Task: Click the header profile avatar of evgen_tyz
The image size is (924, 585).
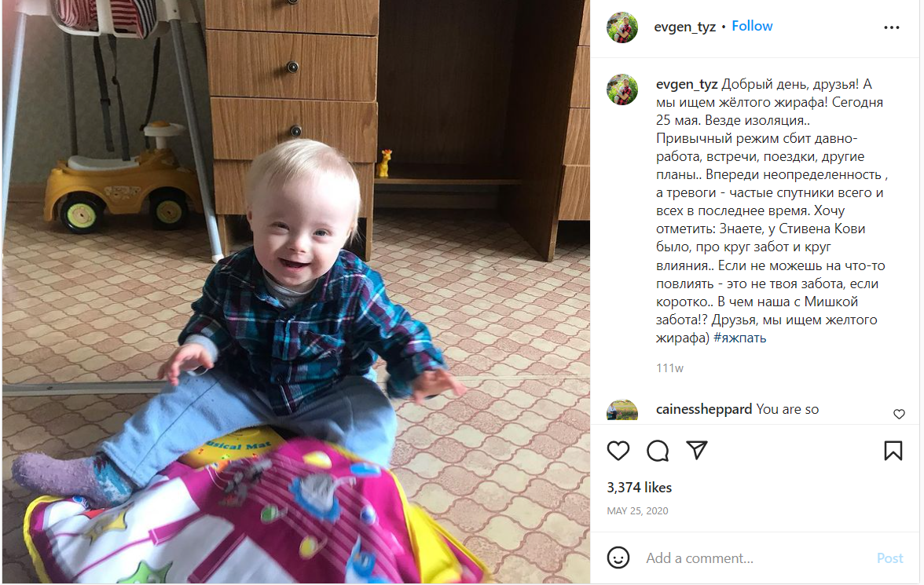Action: pyautogui.click(x=622, y=27)
